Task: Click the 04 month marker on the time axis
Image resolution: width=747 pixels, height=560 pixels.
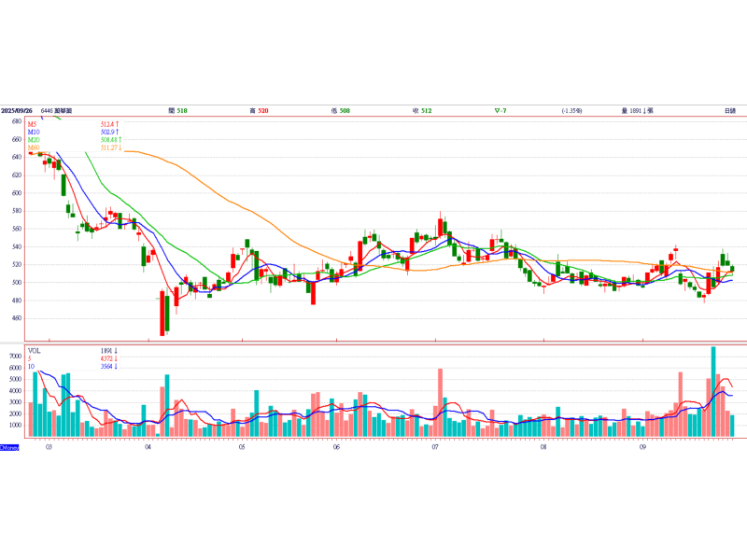Action: point(148,448)
